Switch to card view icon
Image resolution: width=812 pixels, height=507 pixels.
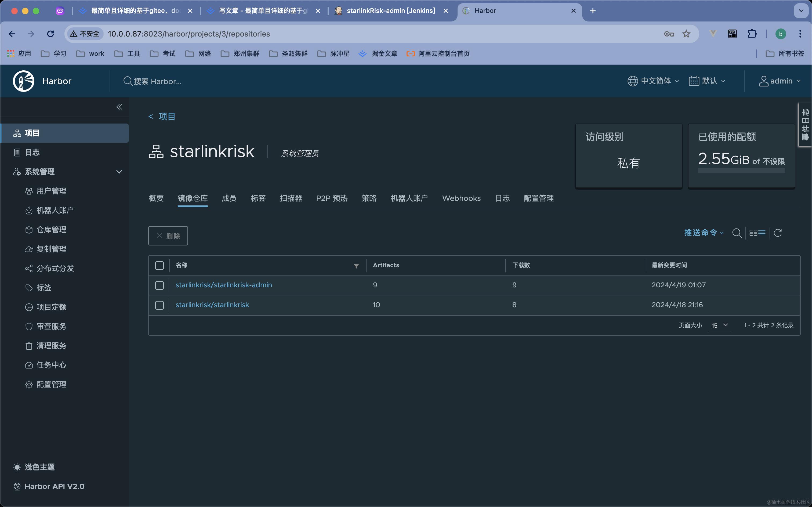click(753, 233)
